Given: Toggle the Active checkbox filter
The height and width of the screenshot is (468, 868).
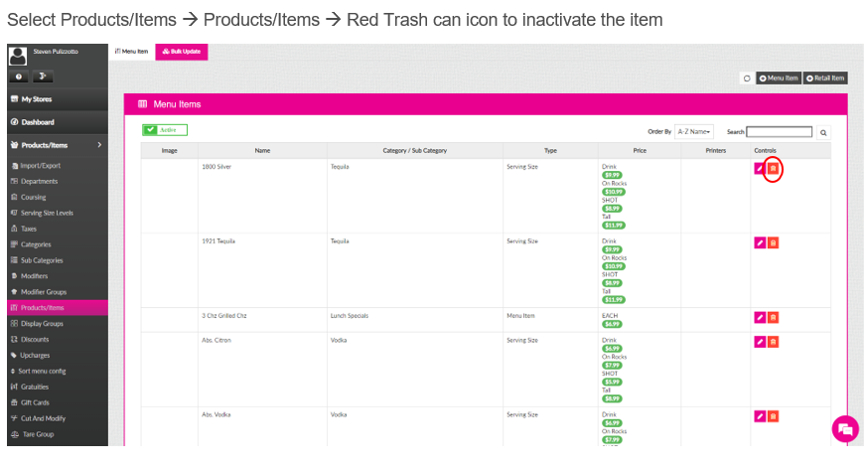Looking at the screenshot, I should 165,130.
